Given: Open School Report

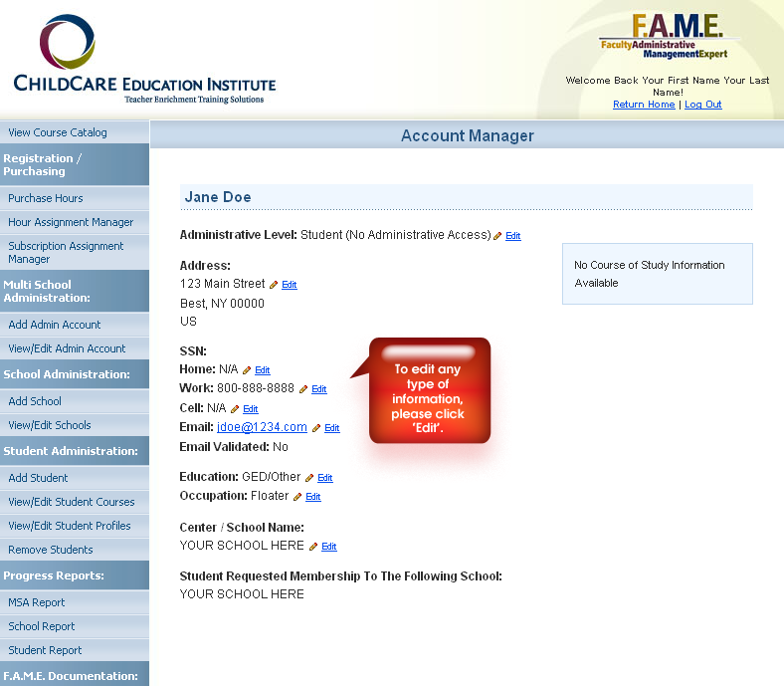Looking at the screenshot, I should 75,626.
